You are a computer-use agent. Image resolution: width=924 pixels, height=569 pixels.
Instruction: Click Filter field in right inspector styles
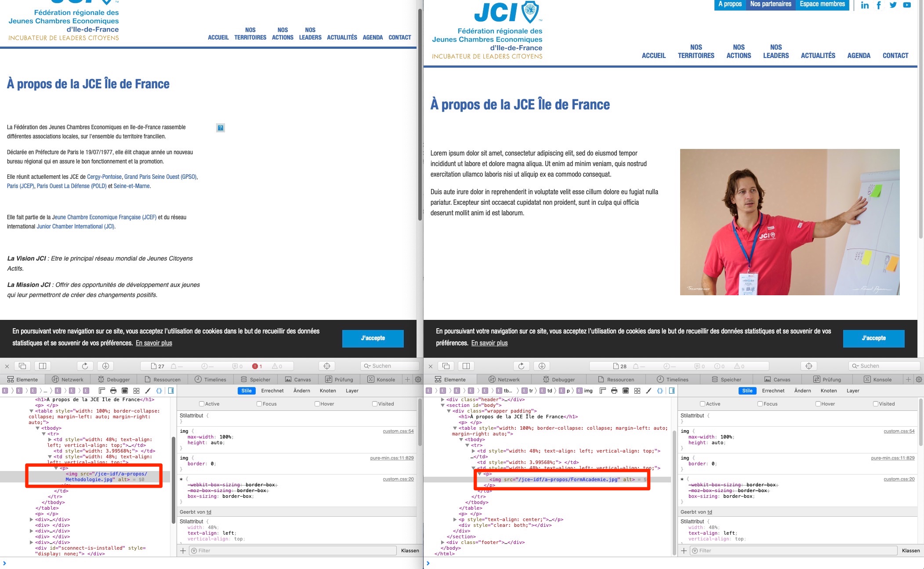794,551
